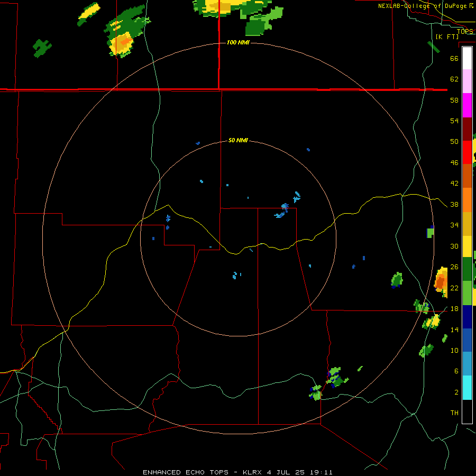Click the 'ENHANCED ECHO TOPS - KLRX' caption
The image size is (476, 476).
pos(204,472)
